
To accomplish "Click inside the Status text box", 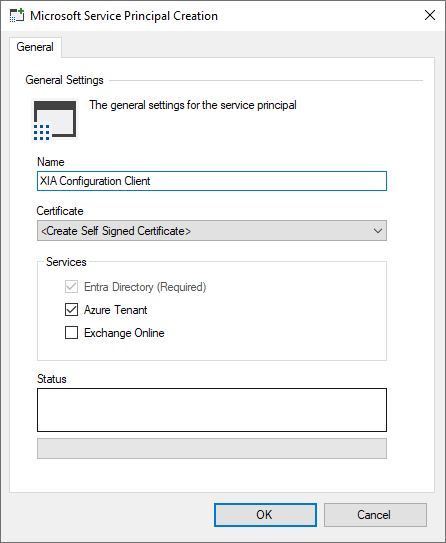I will tap(212, 410).
